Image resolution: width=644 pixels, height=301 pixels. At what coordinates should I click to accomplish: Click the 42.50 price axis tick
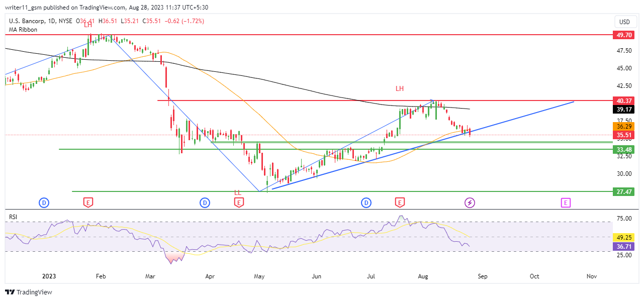tap(624, 86)
